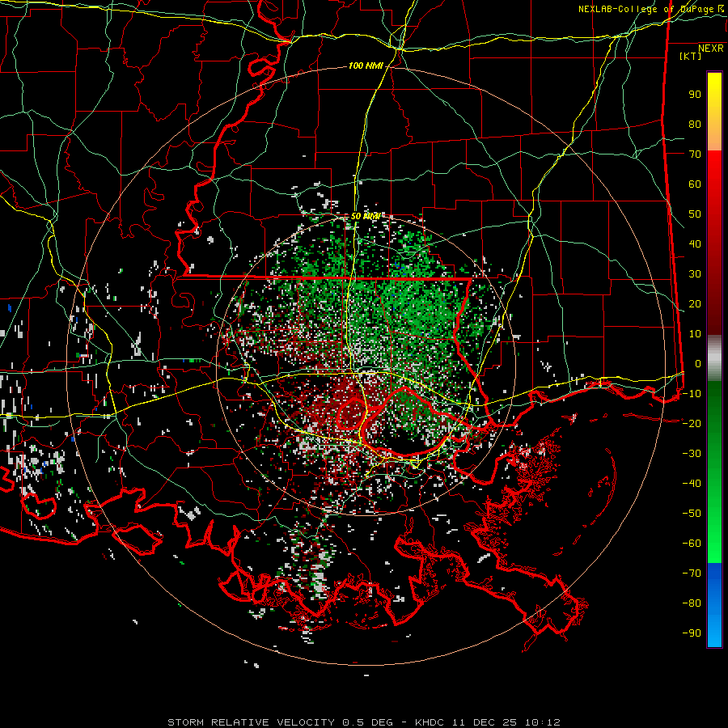Click the 0.5 DEG elevation text
Viewport: 728px width, 728px height.
[368, 722]
